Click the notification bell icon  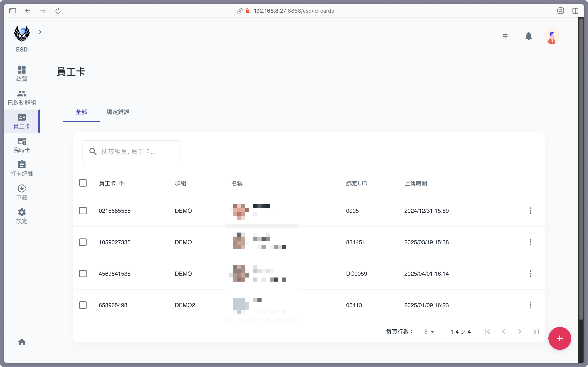click(x=529, y=36)
